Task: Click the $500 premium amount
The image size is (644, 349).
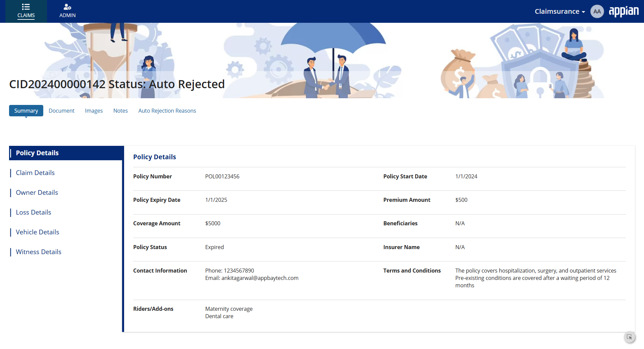Action: [461, 200]
